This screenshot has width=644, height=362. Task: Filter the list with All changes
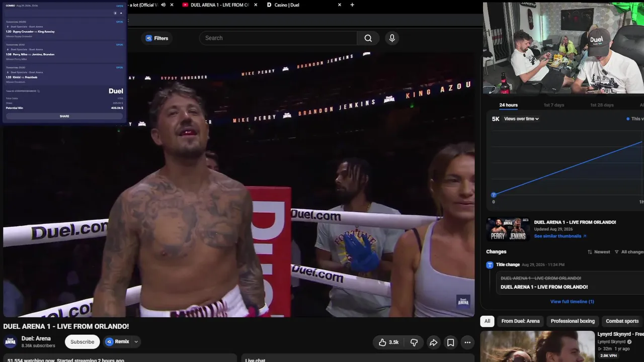pyautogui.click(x=629, y=252)
